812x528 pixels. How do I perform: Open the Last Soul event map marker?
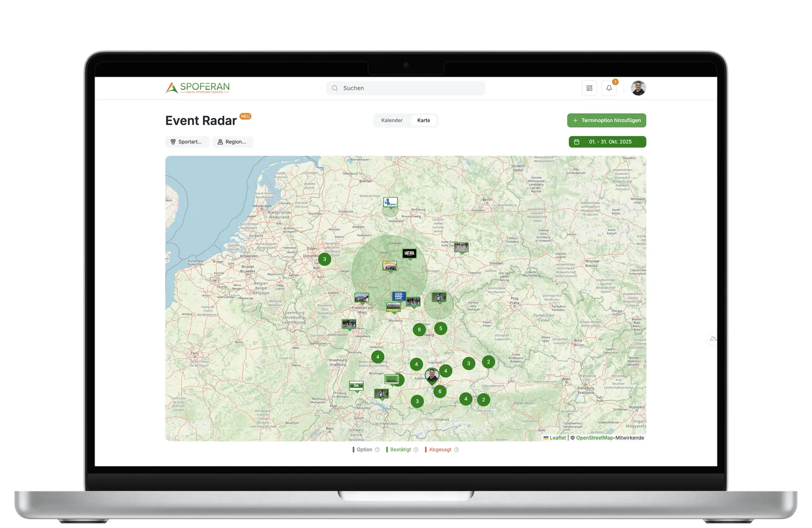coord(409,254)
